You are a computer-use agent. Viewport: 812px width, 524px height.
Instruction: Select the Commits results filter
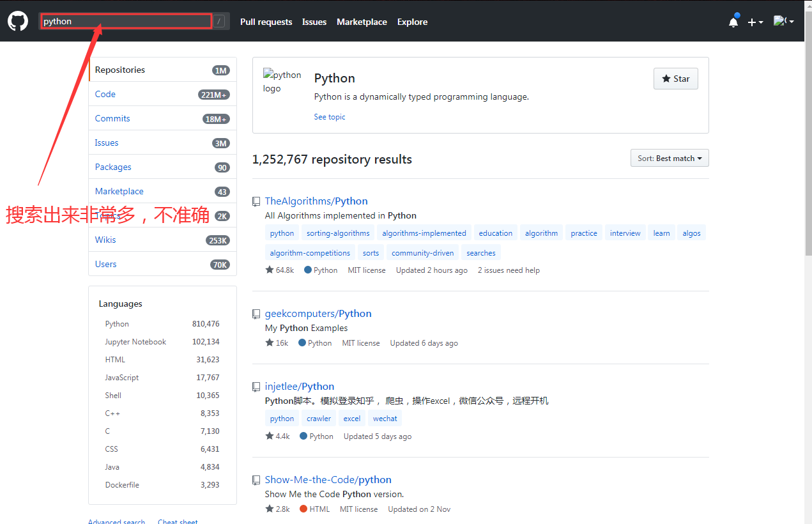tap(162, 118)
